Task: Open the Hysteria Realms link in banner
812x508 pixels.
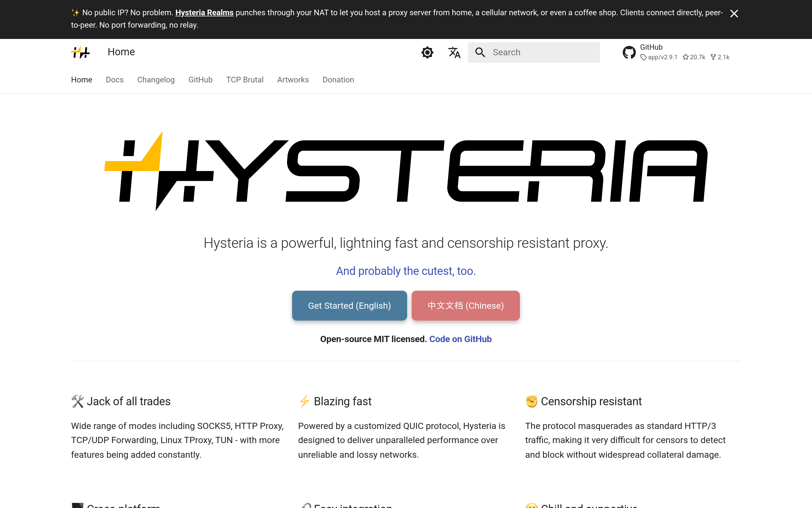Action: [204, 13]
